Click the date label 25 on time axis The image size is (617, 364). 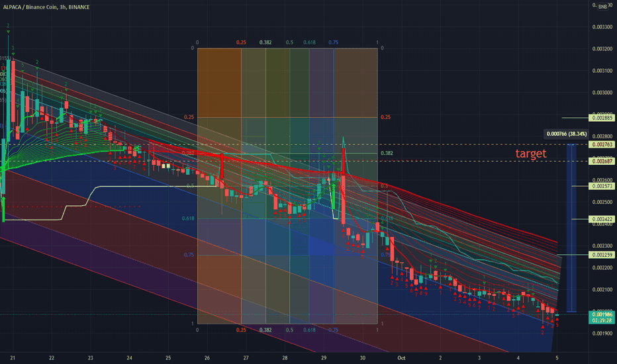click(168, 357)
